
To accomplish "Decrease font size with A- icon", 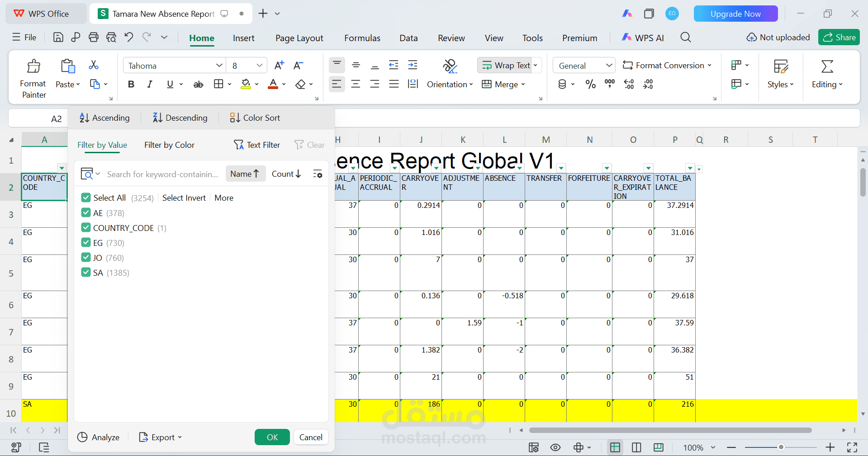I will click(298, 65).
